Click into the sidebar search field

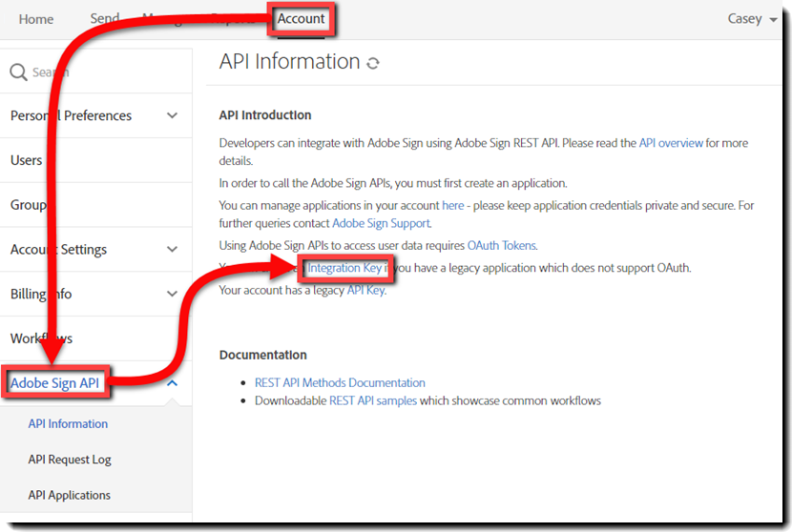(x=96, y=72)
